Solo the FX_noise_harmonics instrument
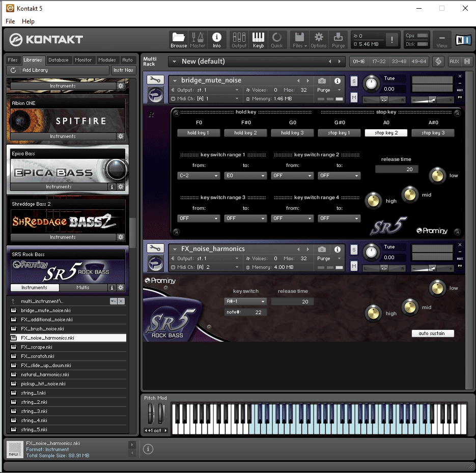476x473 pixels. point(354,250)
